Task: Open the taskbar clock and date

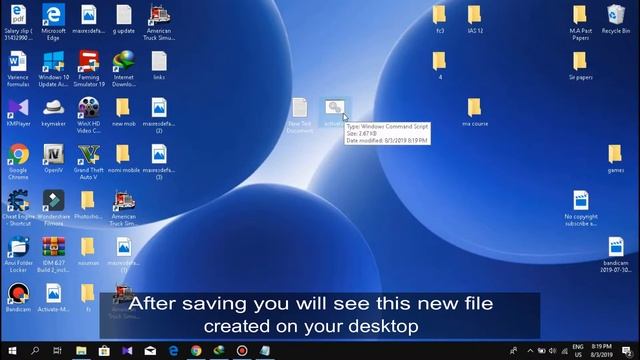Action: click(x=601, y=351)
